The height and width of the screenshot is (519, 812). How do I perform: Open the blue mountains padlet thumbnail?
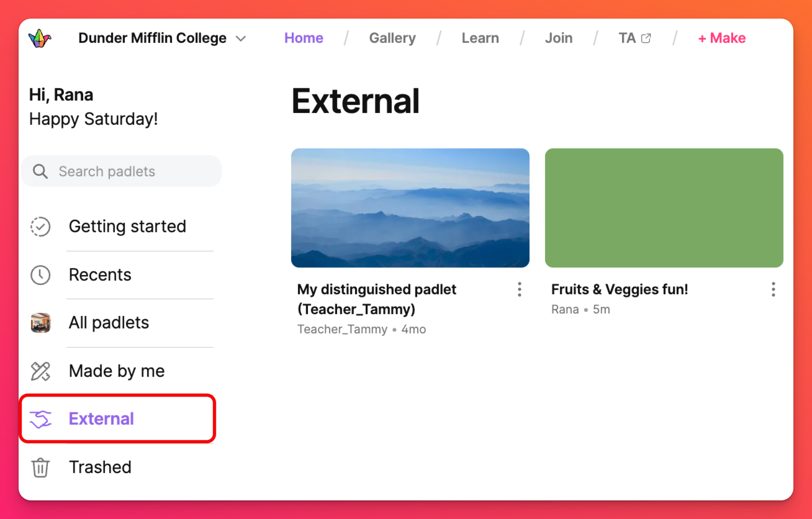tap(410, 208)
